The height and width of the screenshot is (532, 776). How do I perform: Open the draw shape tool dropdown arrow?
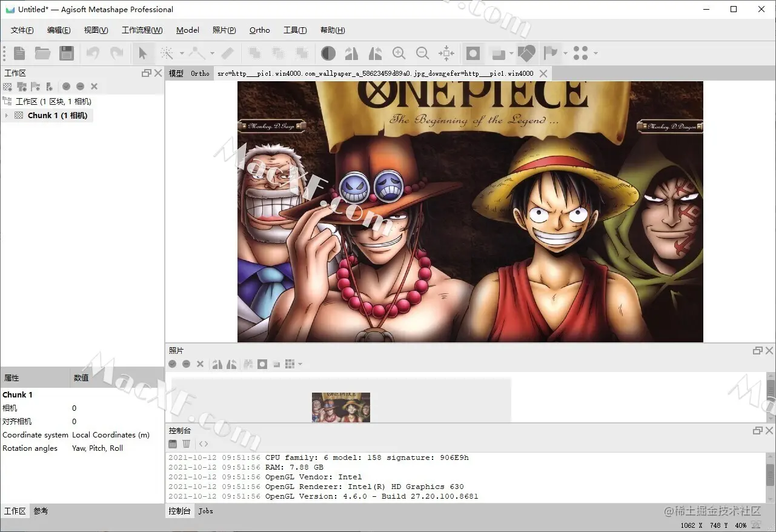[212, 53]
